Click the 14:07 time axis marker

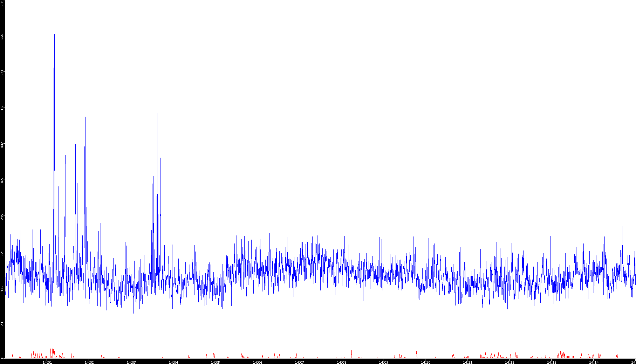[299, 362]
